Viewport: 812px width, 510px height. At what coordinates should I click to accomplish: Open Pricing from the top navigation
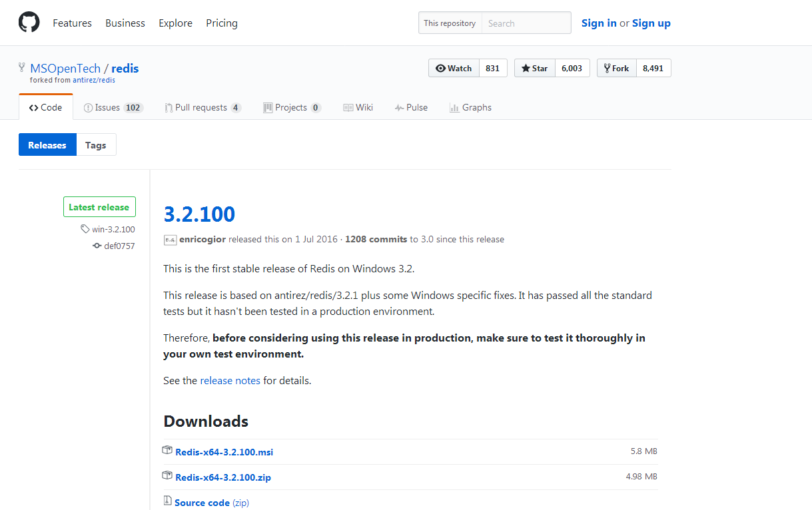tap(221, 23)
